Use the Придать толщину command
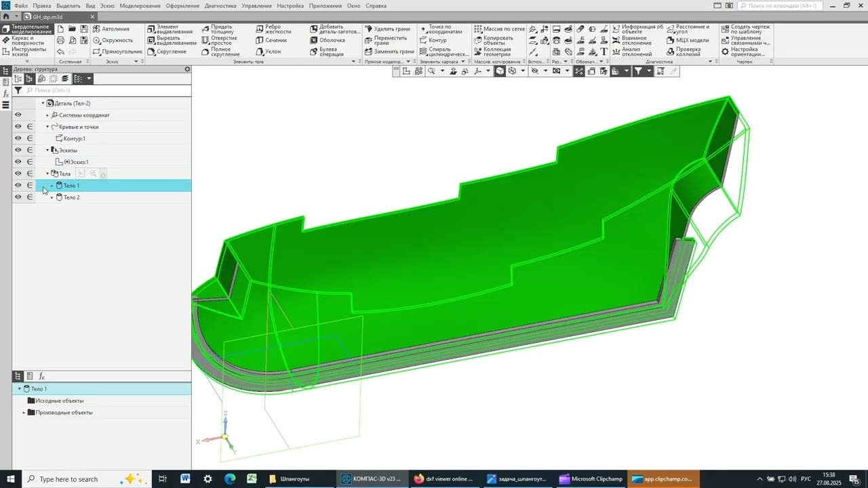This screenshot has height=488, width=868. (218, 29)
